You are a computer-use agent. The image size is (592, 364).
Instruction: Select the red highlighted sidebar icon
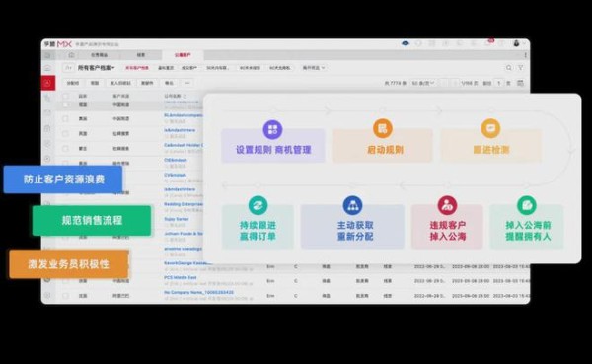click(x=48, y=83)
